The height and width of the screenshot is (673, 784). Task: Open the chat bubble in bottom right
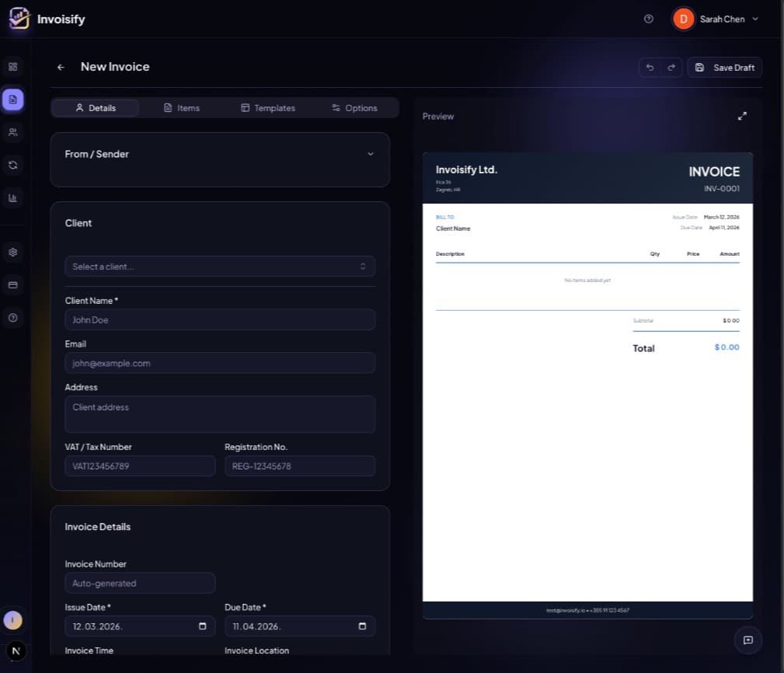747,640
